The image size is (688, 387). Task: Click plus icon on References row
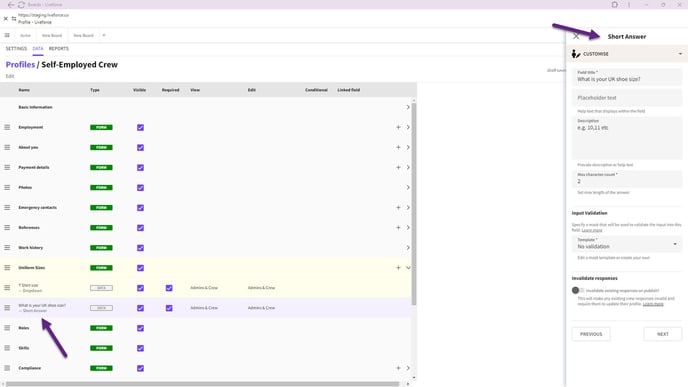click(x=398, y=228)
